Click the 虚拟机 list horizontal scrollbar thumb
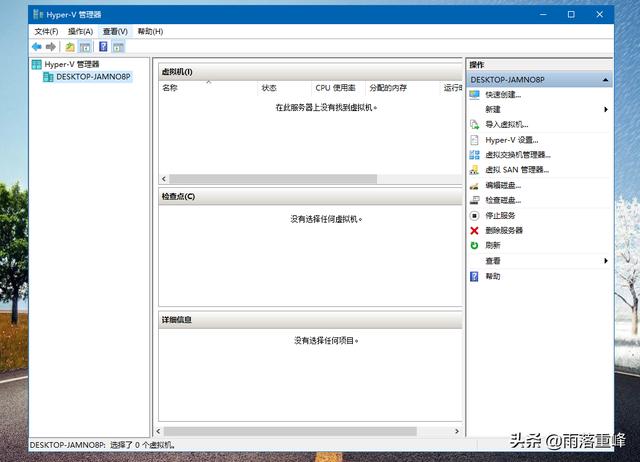640x462 pixels. 273,179
